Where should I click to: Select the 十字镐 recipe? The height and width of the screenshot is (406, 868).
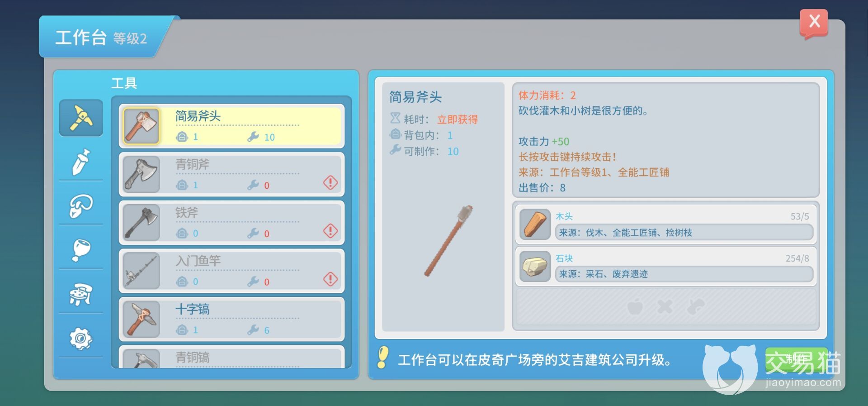point(231,319)
